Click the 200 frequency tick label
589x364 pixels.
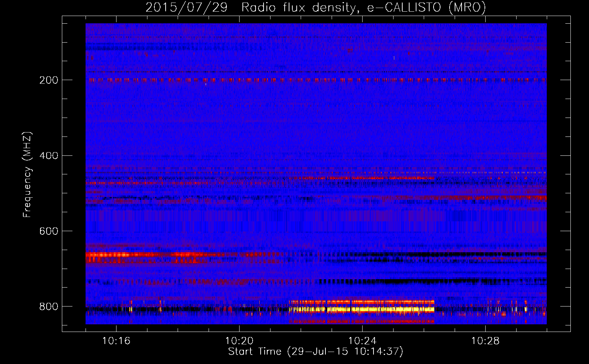[x=49, y=80]
